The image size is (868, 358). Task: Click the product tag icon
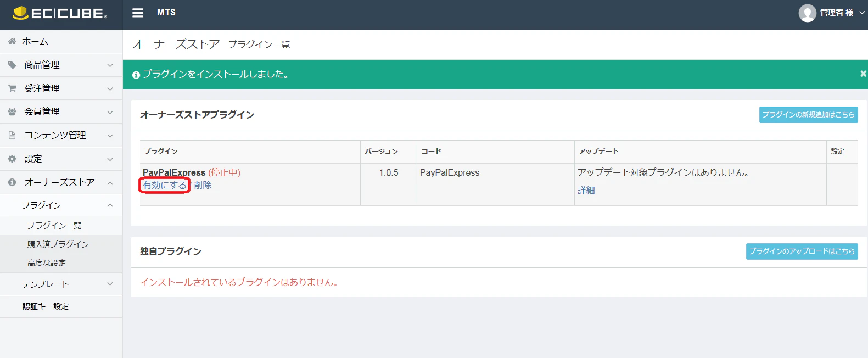(x=12, y=65)
